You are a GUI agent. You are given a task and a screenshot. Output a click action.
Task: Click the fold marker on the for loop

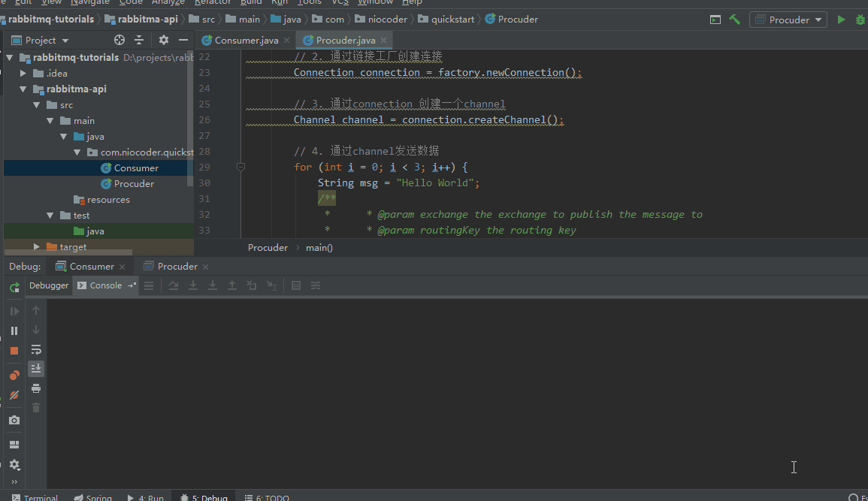[x=240, y=168]
